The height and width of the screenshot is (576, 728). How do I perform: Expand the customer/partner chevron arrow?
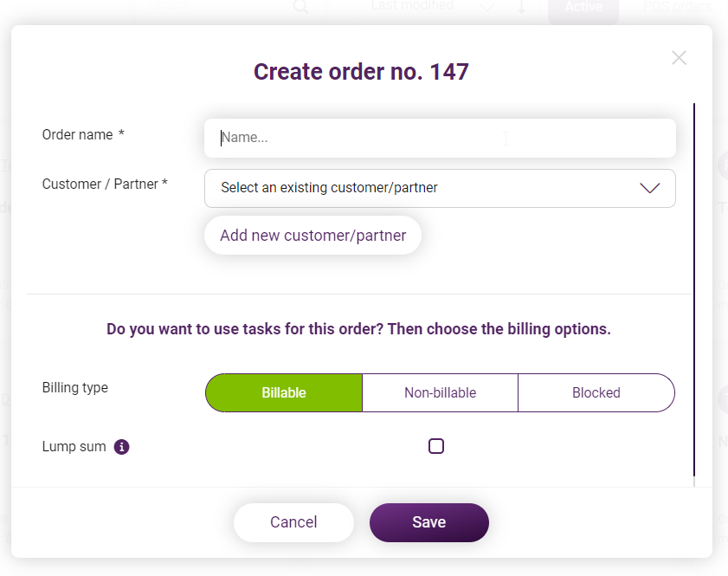point(649,188)
